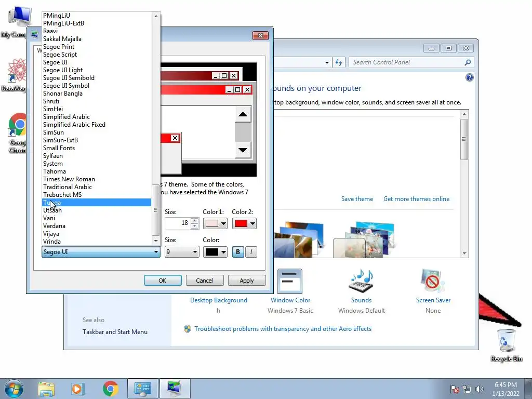Open the Color 2 dropdown arrow
The image size is (532, 399).
point(252,223)
